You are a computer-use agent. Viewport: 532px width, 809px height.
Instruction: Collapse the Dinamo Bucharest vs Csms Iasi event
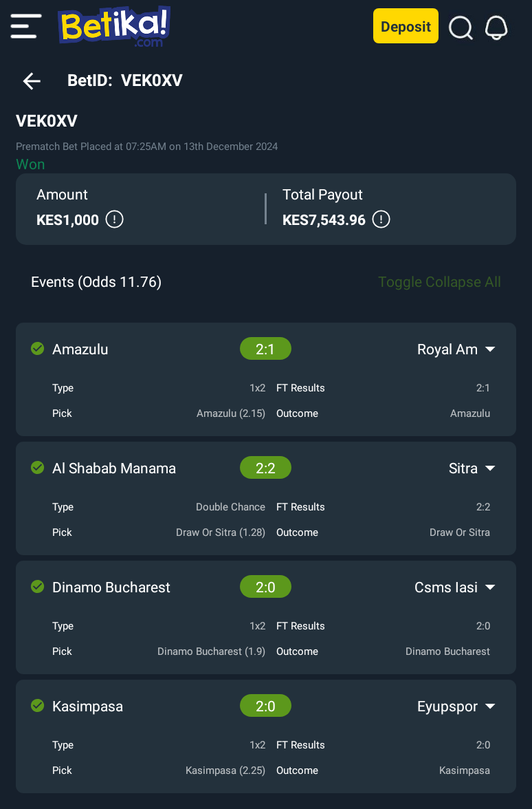490,587
